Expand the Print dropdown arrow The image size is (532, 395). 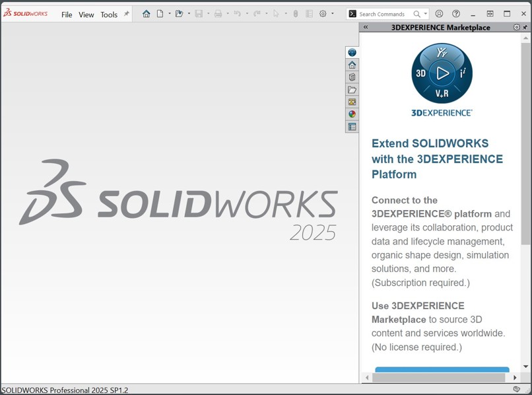(228, 14)
